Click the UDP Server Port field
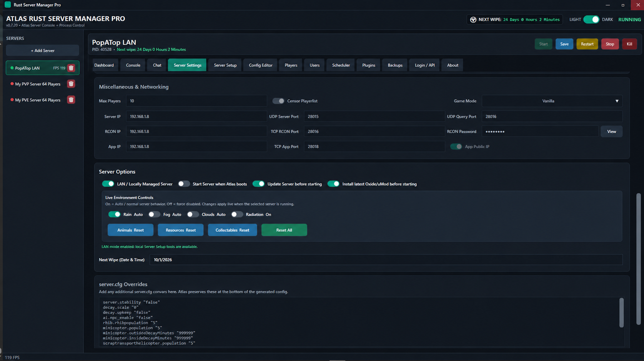 tap(374, 116)
